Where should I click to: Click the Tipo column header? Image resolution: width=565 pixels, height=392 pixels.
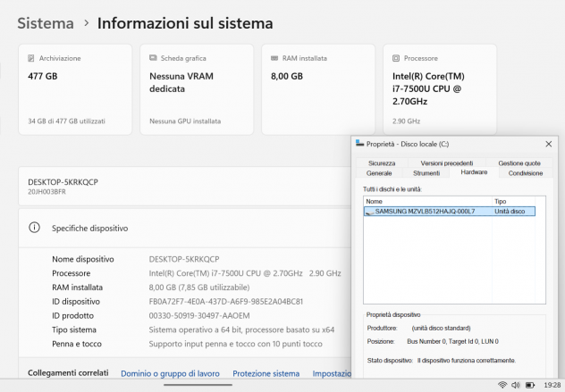(x=513, y=201)
